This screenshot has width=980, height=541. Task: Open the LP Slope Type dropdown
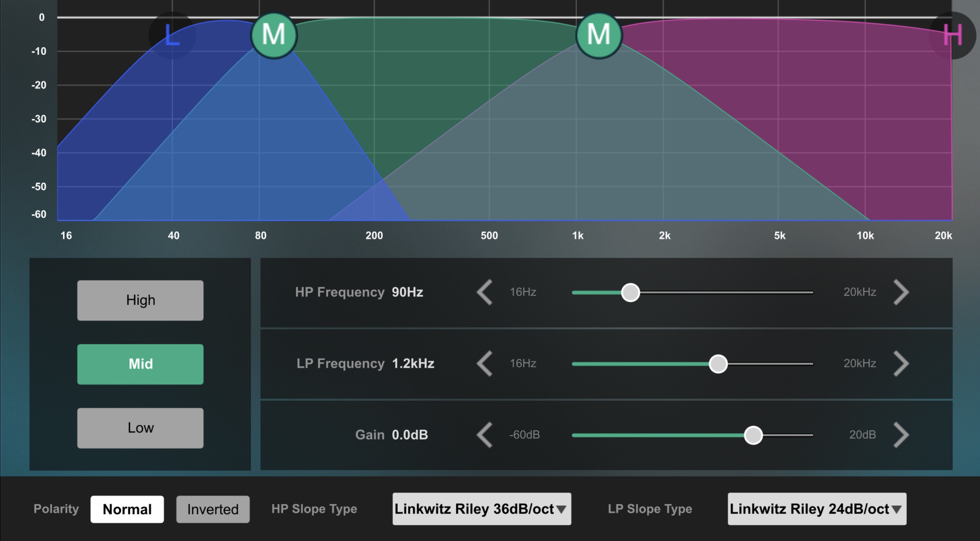tap(817, 509)
